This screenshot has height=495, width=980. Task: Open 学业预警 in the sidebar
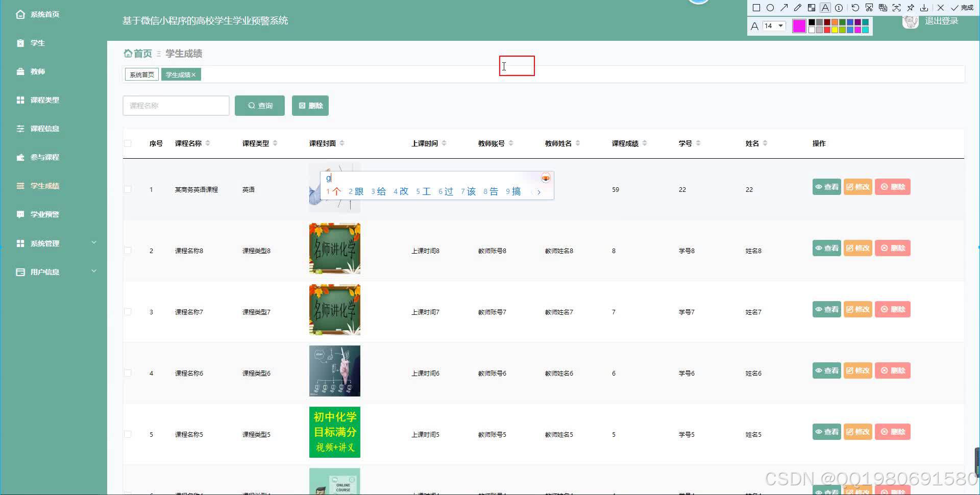(45, 214)
